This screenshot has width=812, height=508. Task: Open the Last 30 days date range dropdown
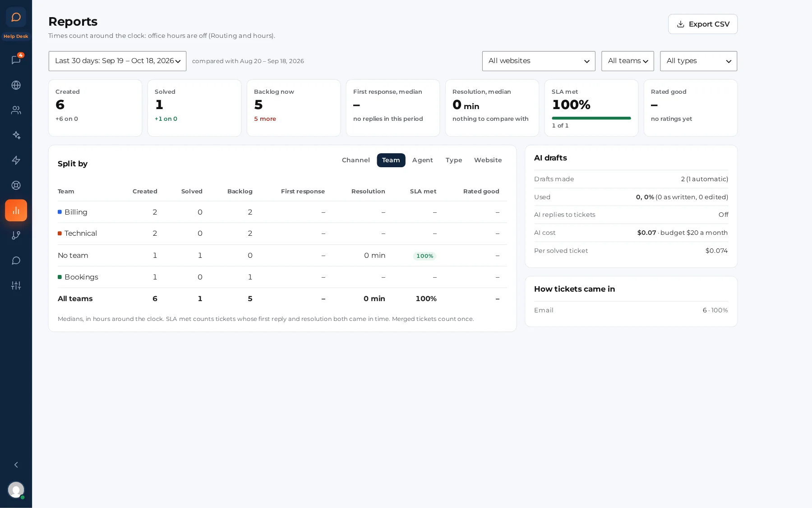[x=117, y=61]
